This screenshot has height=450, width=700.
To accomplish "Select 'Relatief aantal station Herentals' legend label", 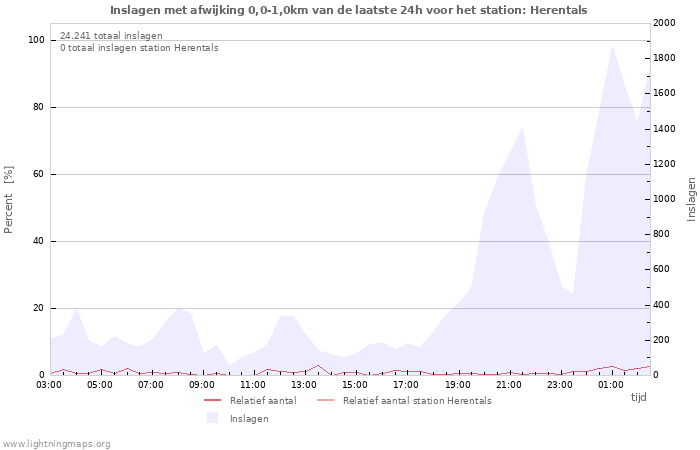I will click(x=417, y=400).
